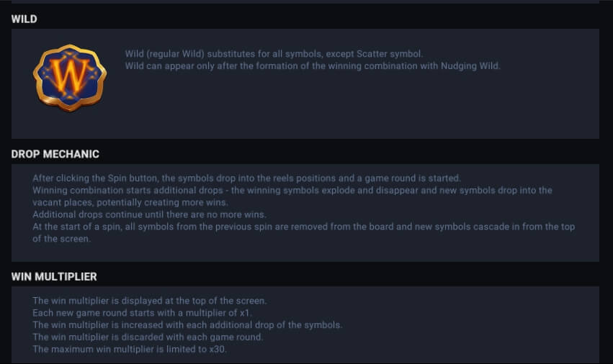Click the 'multiplier is discarded' sentence

[x=148, y=337]
